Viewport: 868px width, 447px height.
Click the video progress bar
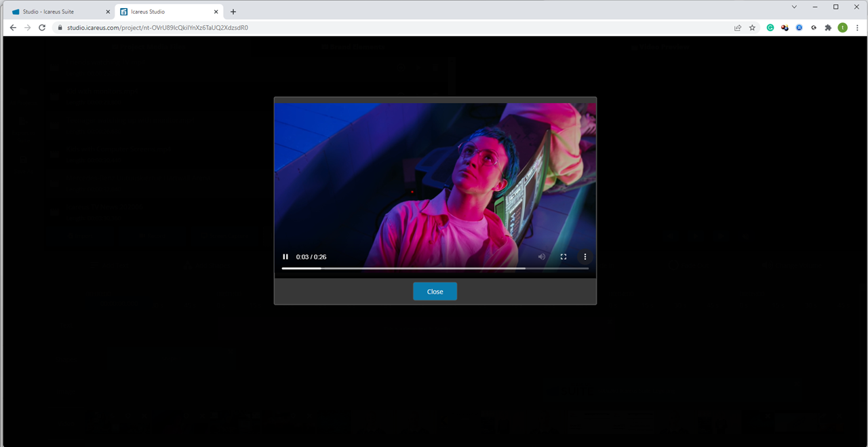435,269
